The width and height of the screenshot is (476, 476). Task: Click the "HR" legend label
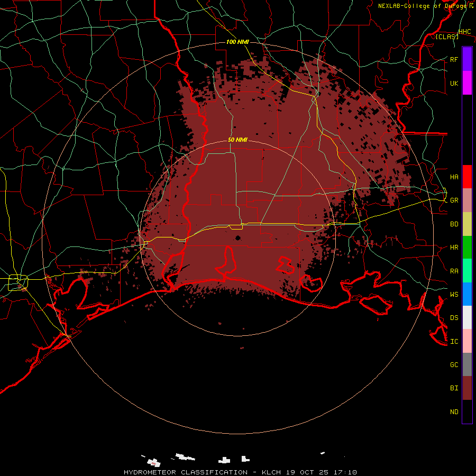(x=454, y=248)
